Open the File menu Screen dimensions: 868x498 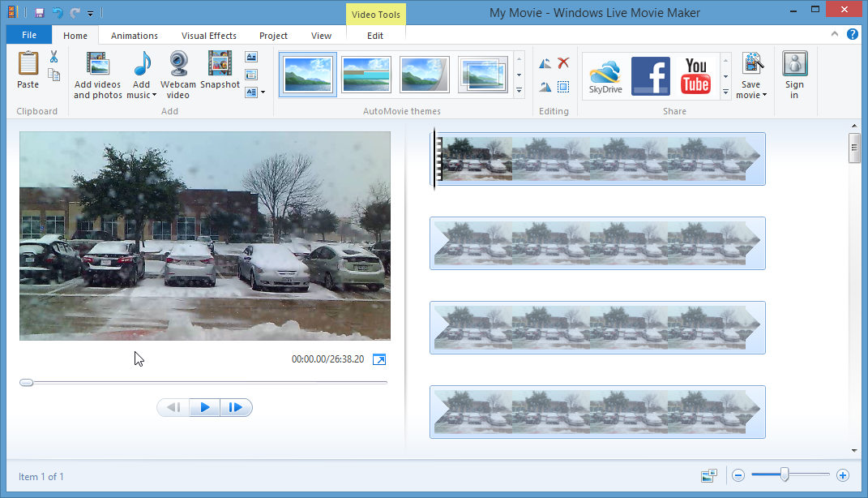coord(29,36)
